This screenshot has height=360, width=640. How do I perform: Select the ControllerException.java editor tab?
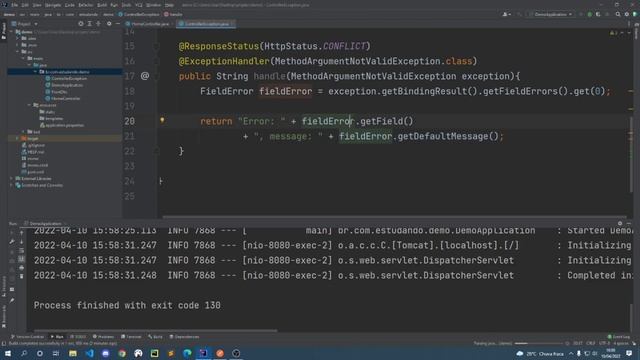206,24
